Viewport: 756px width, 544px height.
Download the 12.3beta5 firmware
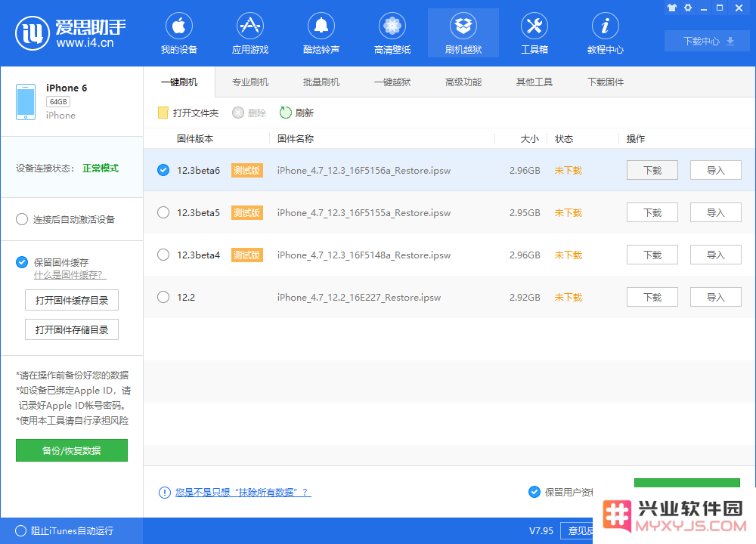(652, 212)
